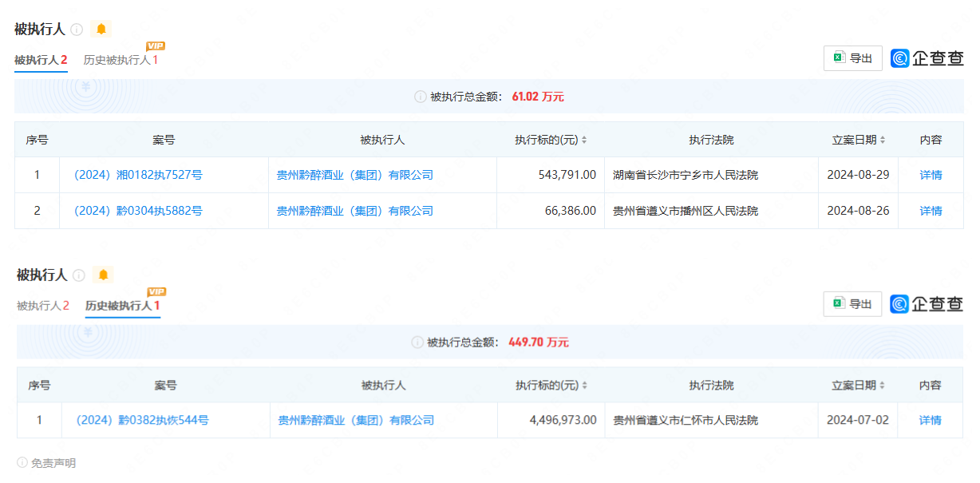Viewport: 980px width, 483px height.
Task: Export top table with 导出 button
Action: coord(852,58)
